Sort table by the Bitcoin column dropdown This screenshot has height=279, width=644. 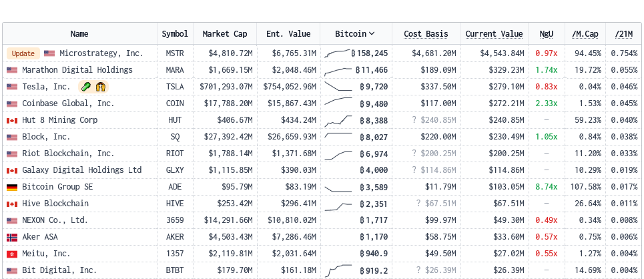coord(355,33)
